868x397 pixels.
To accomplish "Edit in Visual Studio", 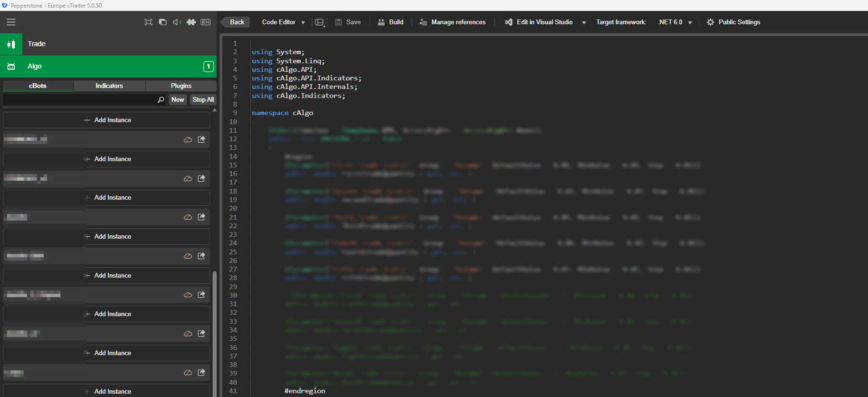I will coord(539,22).
